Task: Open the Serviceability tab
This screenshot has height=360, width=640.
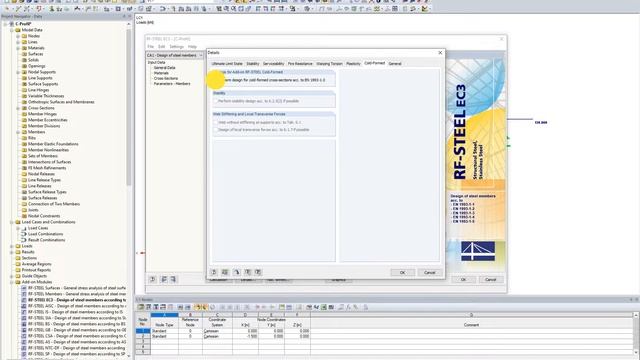Action: pyautogui.click(x=273, y=64)
